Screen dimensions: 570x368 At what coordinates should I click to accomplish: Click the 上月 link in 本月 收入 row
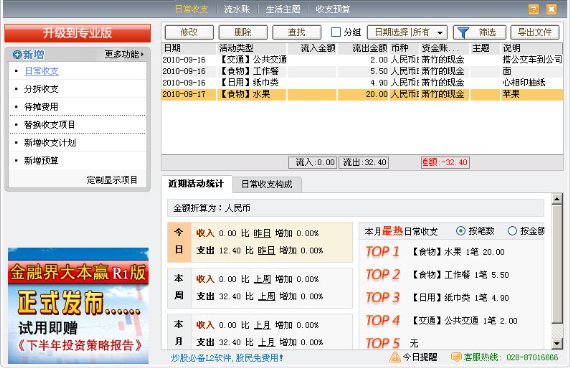point(262,325)
